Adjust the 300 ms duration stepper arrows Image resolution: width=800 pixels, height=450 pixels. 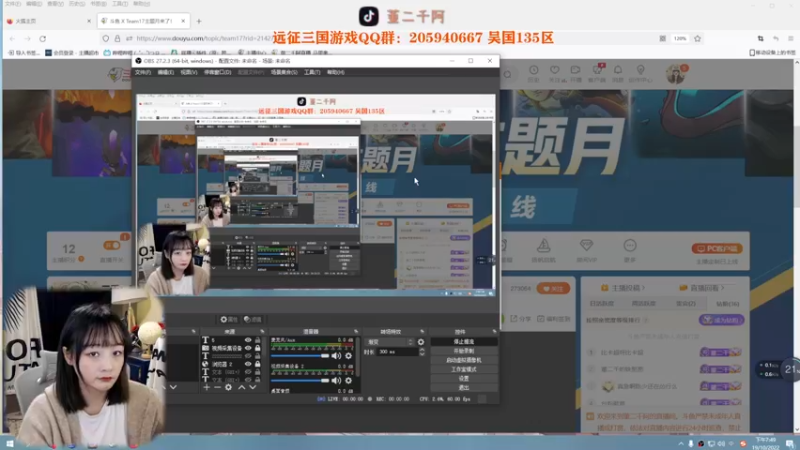[x=421, y=352]
